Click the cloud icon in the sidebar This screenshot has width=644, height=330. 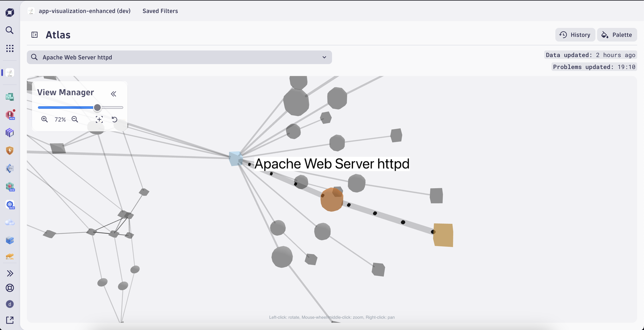[x=10, y=222]
